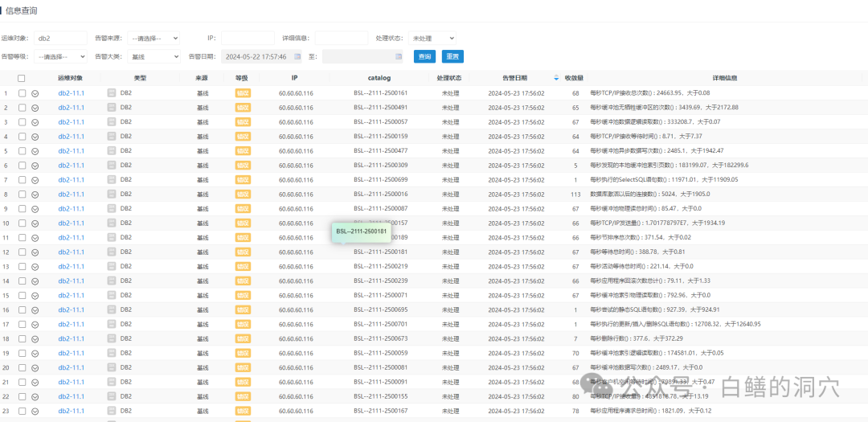This screenshot has height=422, width=868.
Task: Open db2-11.1 link in row 3
Action: click(x=72, y=122)
